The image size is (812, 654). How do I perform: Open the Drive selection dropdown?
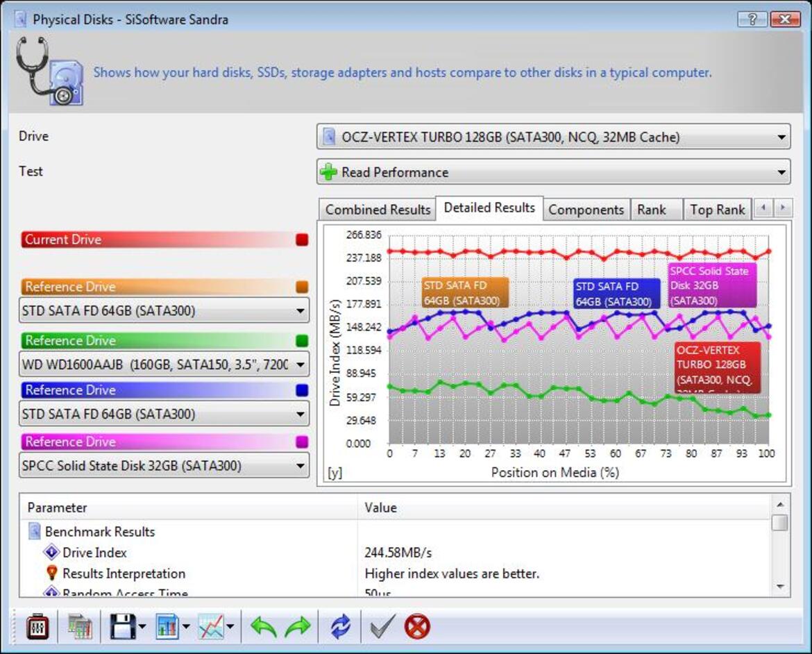553,137
